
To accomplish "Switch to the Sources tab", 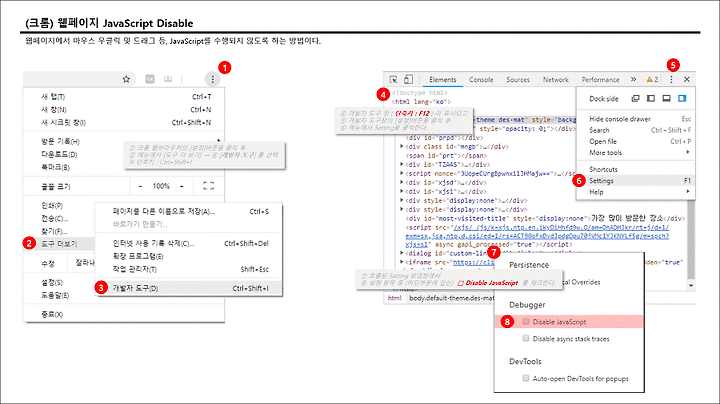I will 518,79.
